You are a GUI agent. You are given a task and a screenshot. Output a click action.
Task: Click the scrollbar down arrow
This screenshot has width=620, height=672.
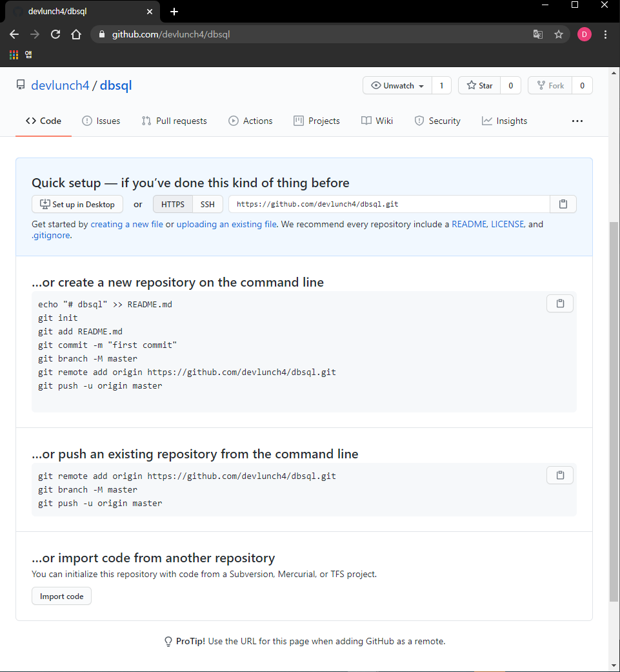614,666
